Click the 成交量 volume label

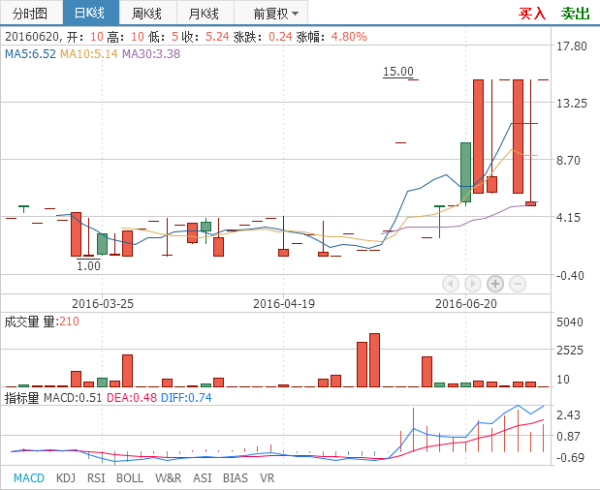22,321
